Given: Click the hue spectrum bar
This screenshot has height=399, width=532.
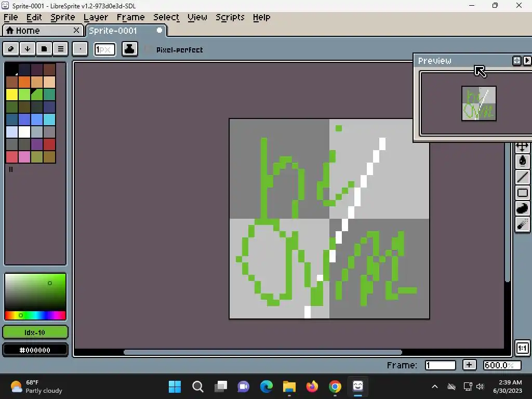Looking at the screenshot, I should (x=35, y=315).
